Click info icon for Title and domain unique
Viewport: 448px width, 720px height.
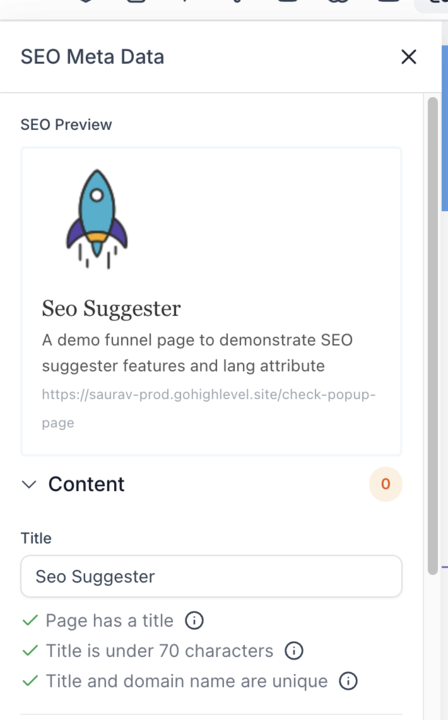[x=348, y=681]
